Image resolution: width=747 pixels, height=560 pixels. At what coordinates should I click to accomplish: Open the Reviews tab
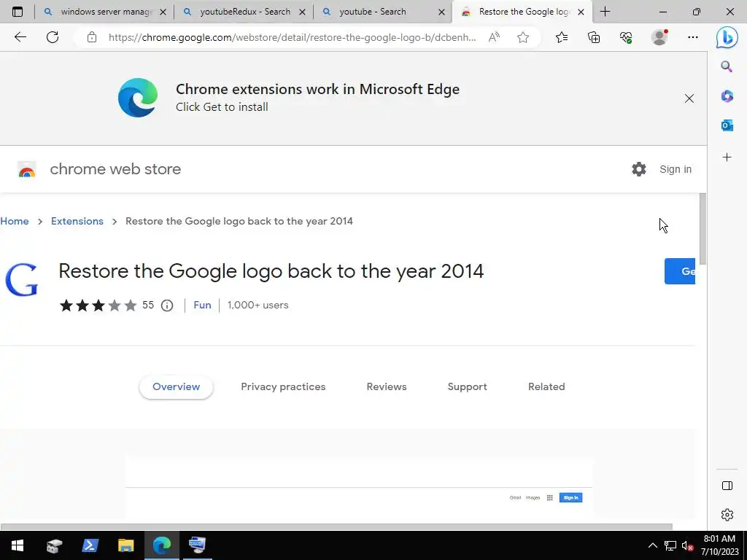pyautogui.click(x=387, y=386)
